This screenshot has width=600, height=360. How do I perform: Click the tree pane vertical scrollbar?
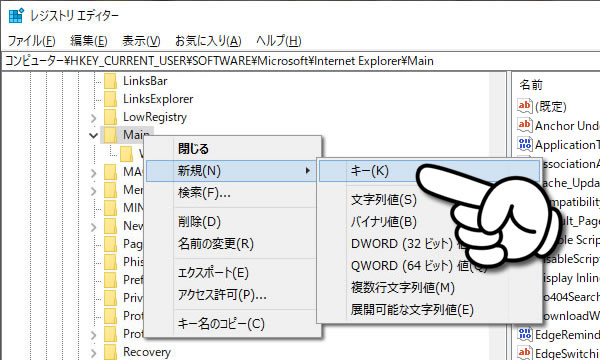(x=497, y=216)
